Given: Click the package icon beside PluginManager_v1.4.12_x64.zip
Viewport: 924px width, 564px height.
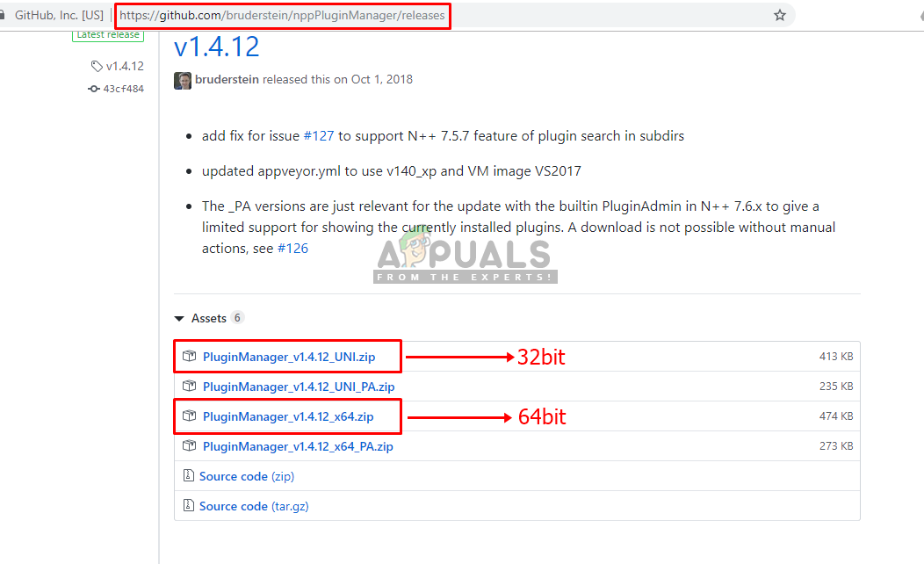Looking at the screenshot, I should click(189, 416).
